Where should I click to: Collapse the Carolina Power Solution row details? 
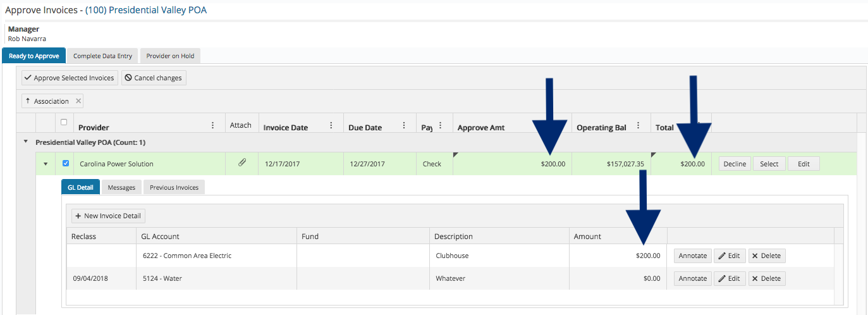46,164
